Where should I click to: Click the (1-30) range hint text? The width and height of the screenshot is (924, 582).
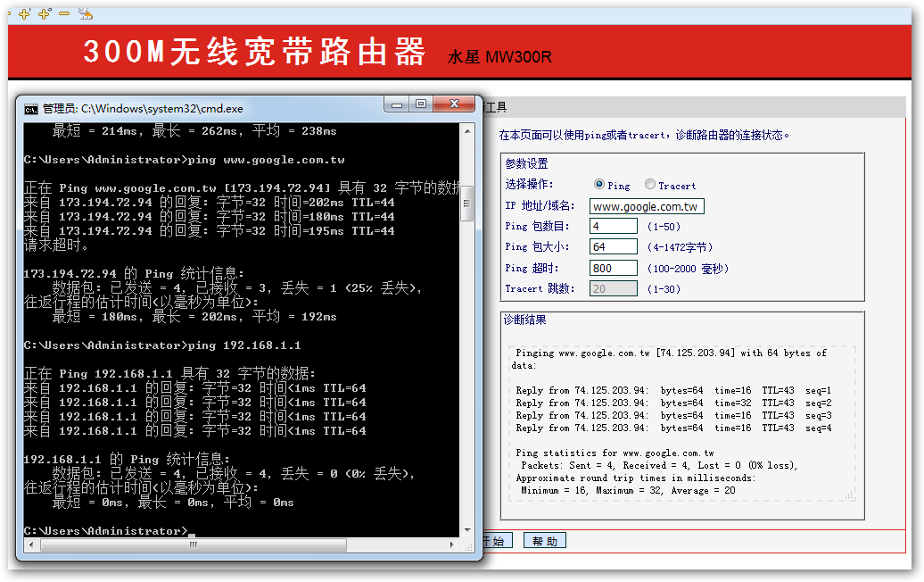click(x=664, y=289)
